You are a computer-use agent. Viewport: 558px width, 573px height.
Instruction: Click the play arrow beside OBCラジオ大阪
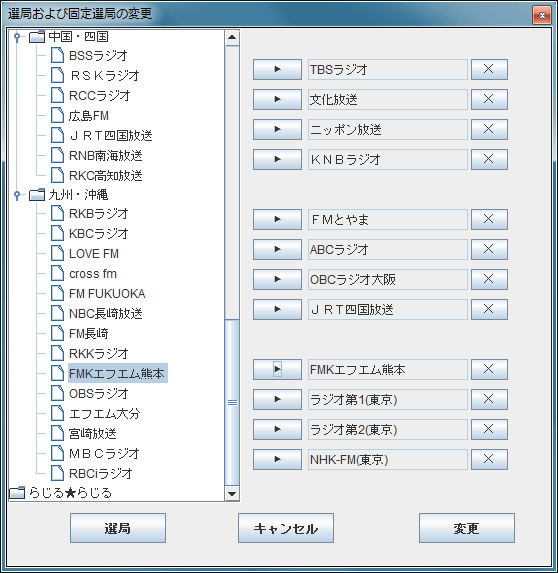277,279
